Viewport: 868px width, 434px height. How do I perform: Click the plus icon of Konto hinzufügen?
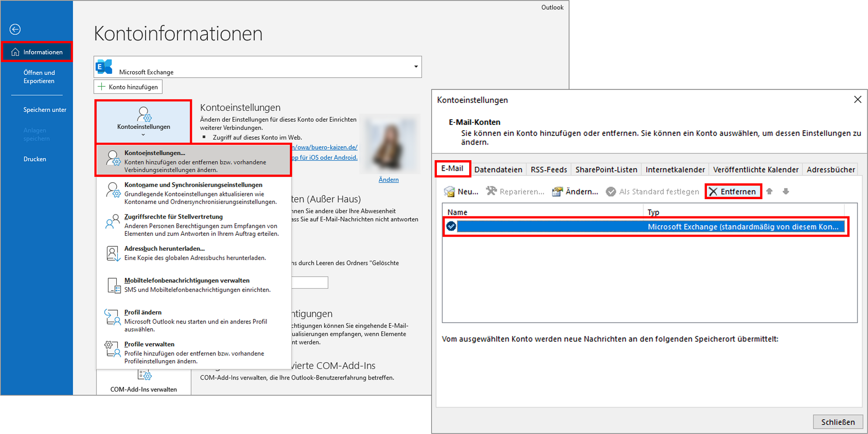(x=102, y=87)
